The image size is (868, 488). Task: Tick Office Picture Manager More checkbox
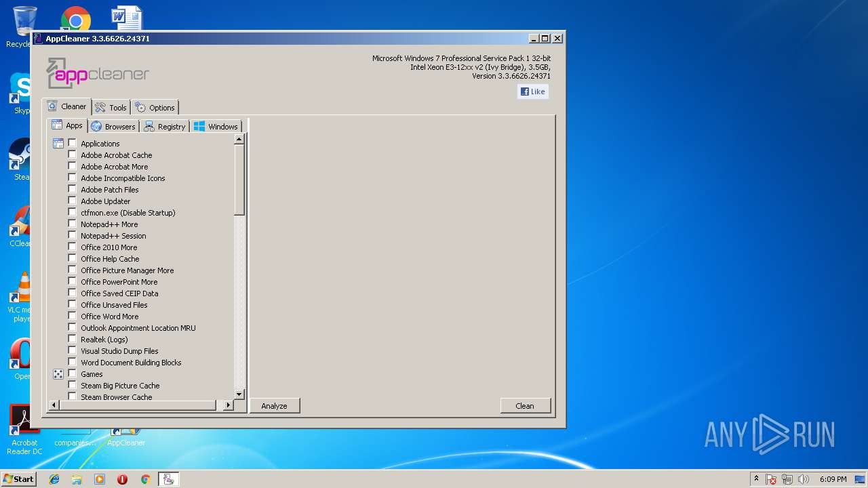[73, 270]
